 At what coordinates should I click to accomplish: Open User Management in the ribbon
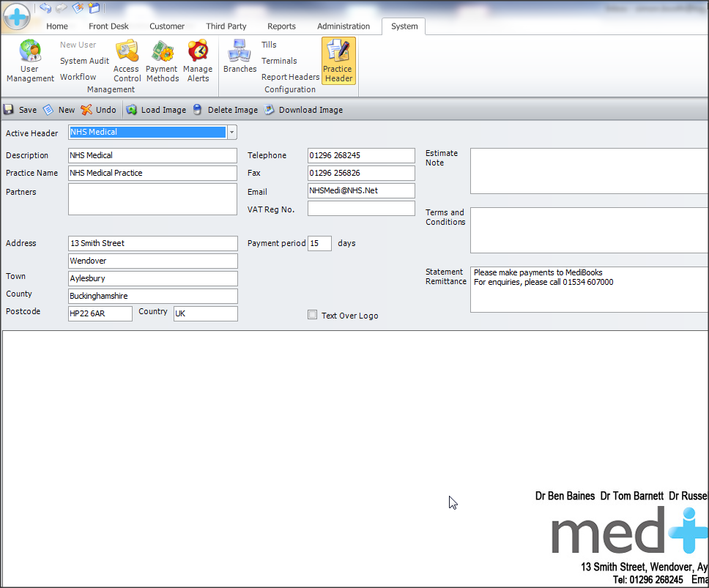pos(30,61)
